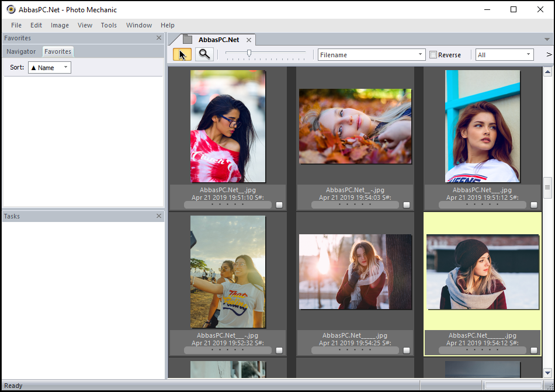Tag the AbbasPC.Net____.jpg checkbox

click(x=407, y=351)
